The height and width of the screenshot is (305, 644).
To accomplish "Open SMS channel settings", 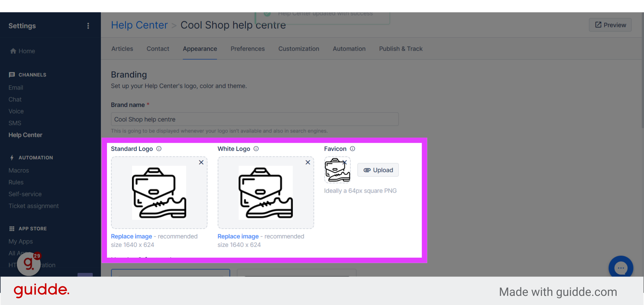I will pyautogui.click(x=15, y=123).
